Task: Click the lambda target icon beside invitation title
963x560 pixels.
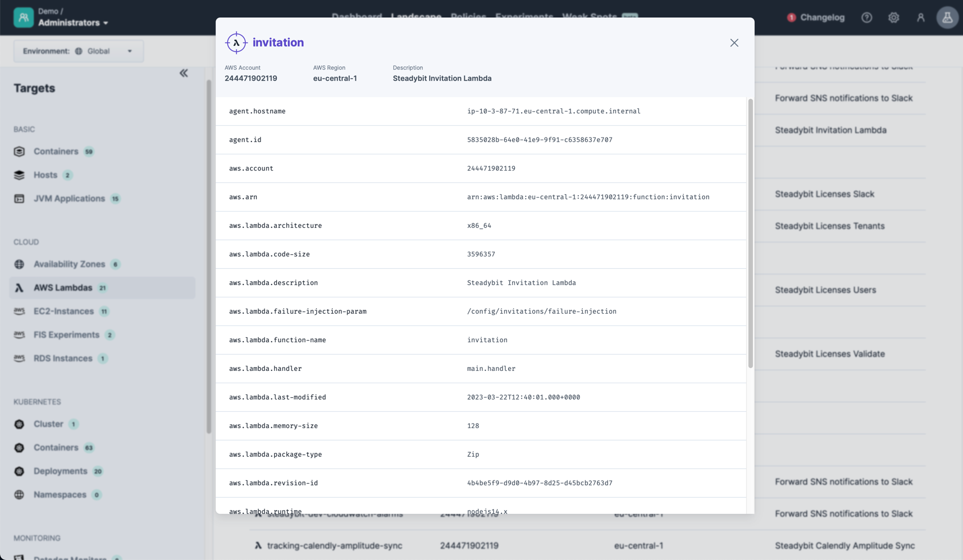Action: point(236,43)
